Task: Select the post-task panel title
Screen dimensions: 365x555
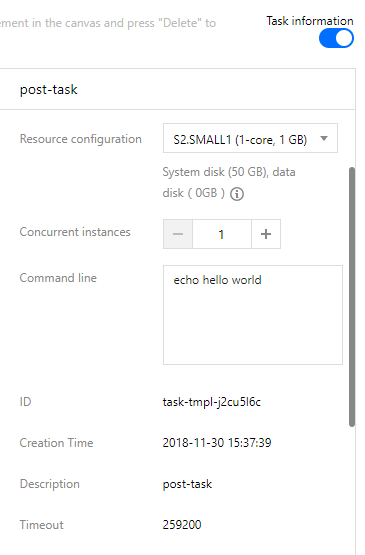Action: 49,90
